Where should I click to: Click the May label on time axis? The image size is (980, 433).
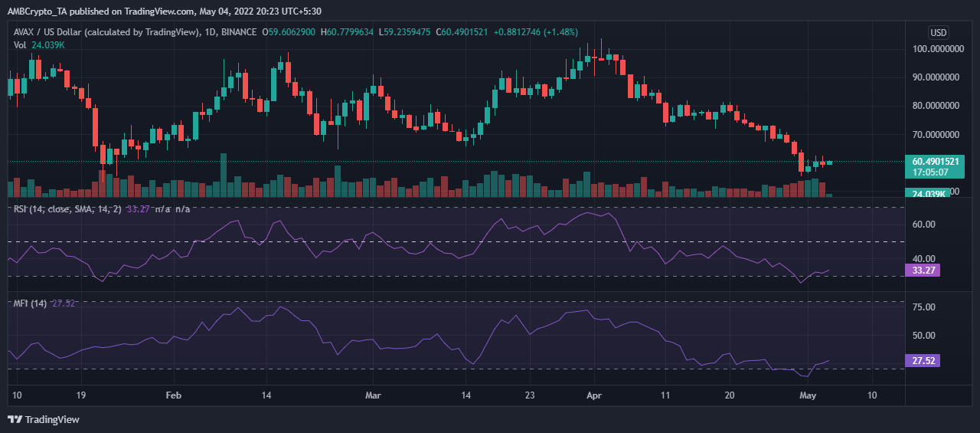pos(804,395)
